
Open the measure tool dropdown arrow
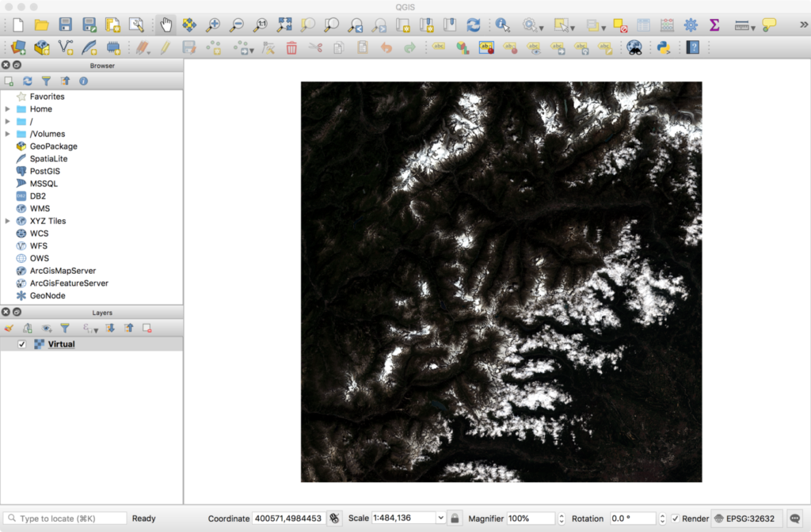[753, 28]
